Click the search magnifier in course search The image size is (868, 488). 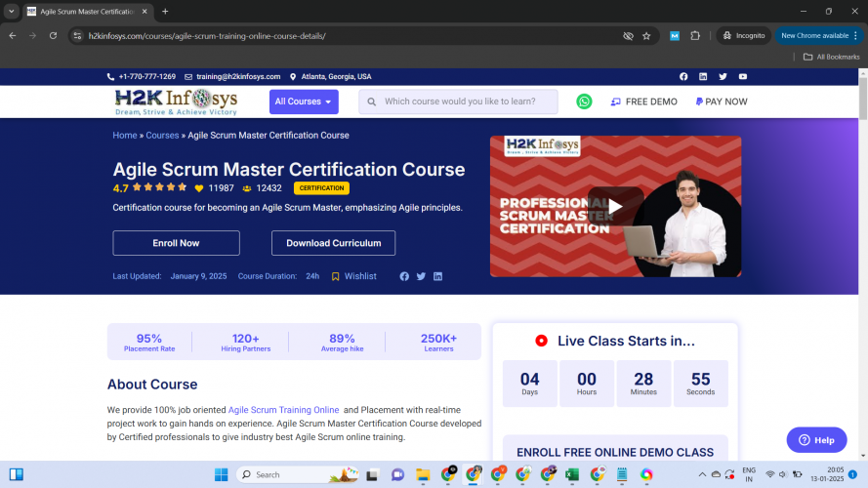click(x=371, y=102)
